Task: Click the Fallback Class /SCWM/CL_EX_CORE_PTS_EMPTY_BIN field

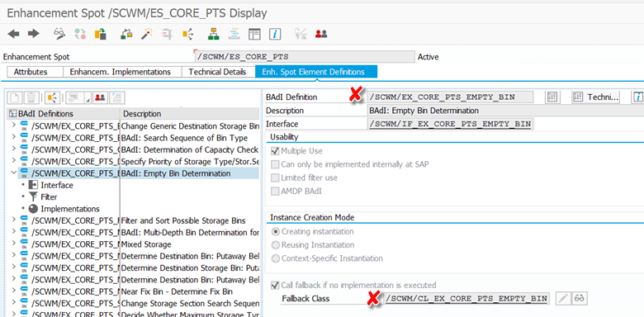Action: tap(466, 298)
